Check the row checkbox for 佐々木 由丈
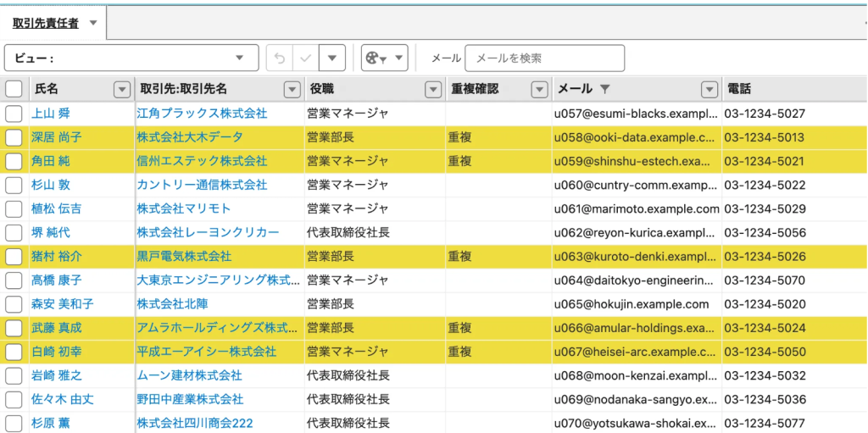The image size is (868, 433). pos(14,399)
